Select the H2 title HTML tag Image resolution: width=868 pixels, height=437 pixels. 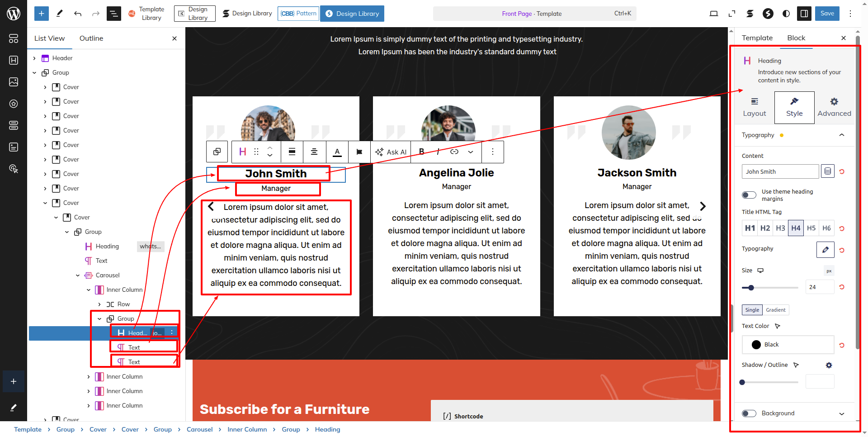point(765,228)
